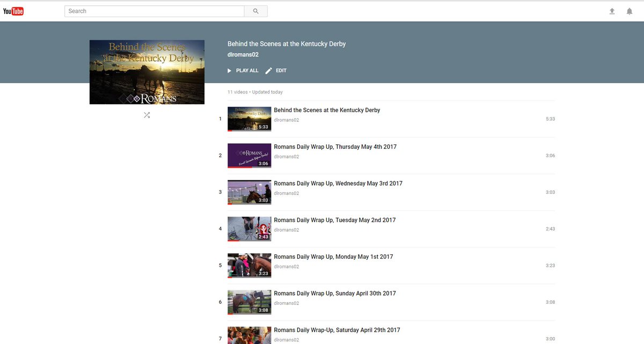
Task: Focus the Search input field
Action: coord(155,11)
